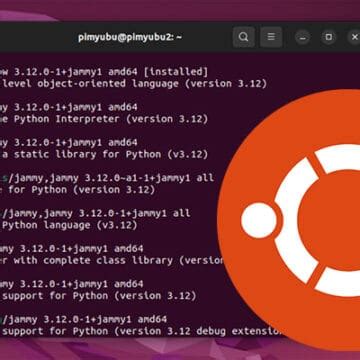Click text Python Interpreter (version 3.12)

(111, 119)
